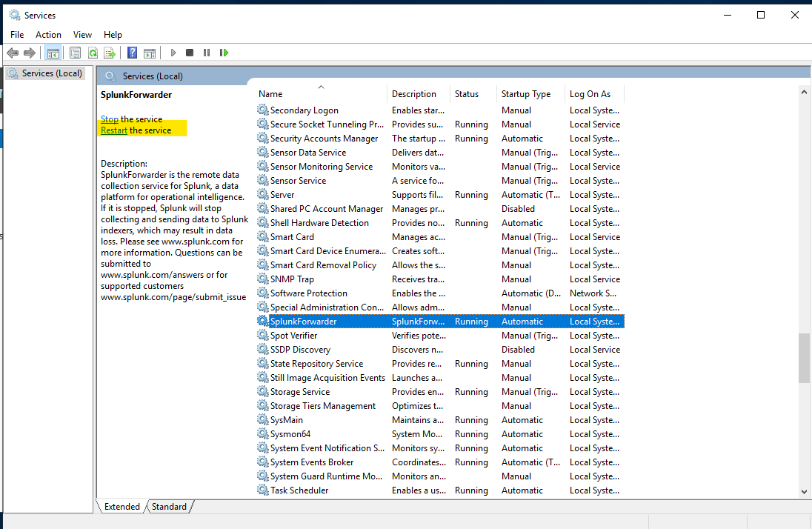Select the Shell Hardware Detection row
The image size is (812, 529).
pos(440,223)
